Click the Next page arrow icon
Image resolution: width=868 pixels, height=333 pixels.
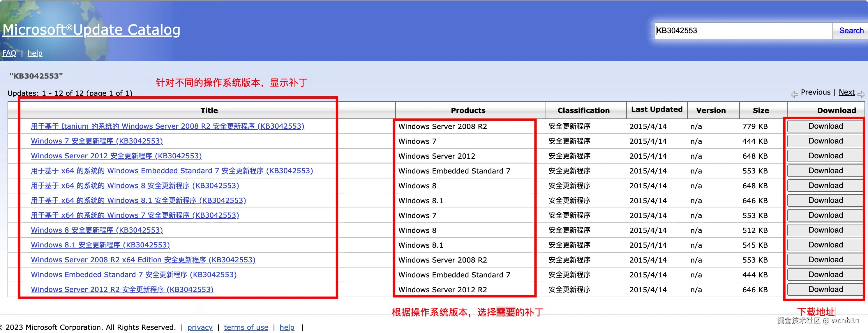(861, 94)
